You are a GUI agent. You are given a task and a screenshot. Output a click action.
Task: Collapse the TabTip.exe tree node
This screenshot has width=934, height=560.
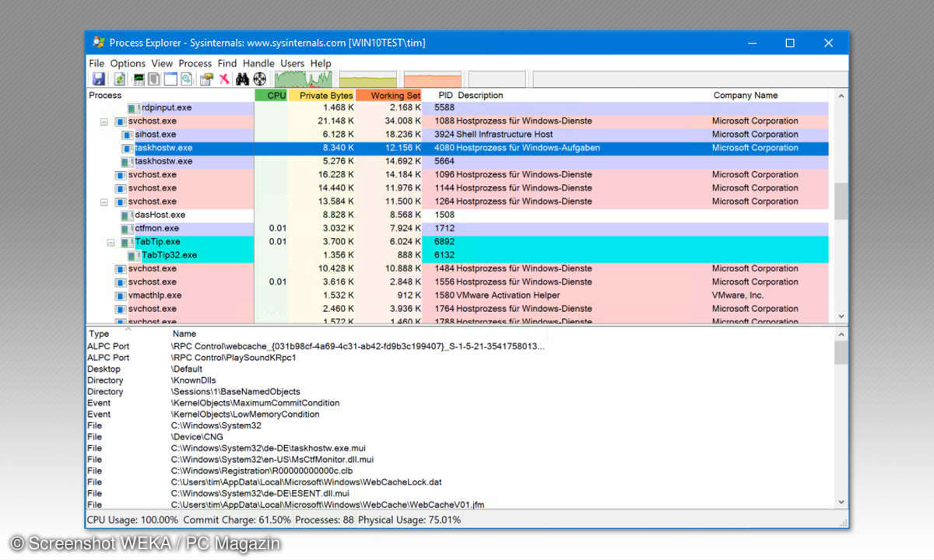pyautogui.click(x=111, y=242)
